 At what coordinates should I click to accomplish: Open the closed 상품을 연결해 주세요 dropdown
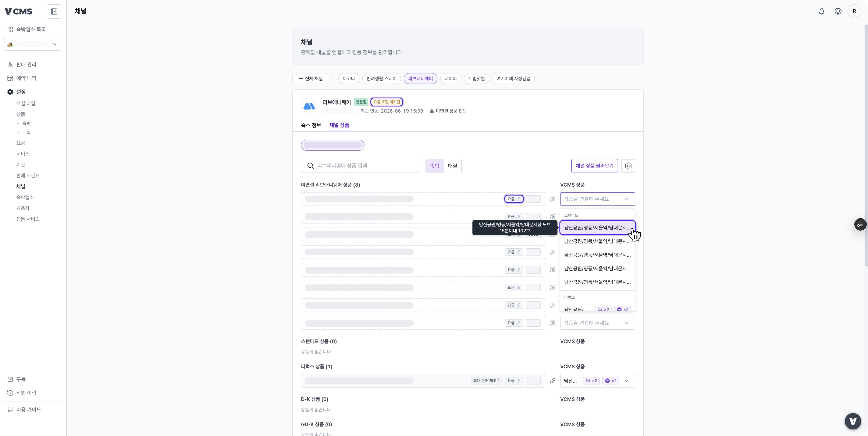coord(597,323)
